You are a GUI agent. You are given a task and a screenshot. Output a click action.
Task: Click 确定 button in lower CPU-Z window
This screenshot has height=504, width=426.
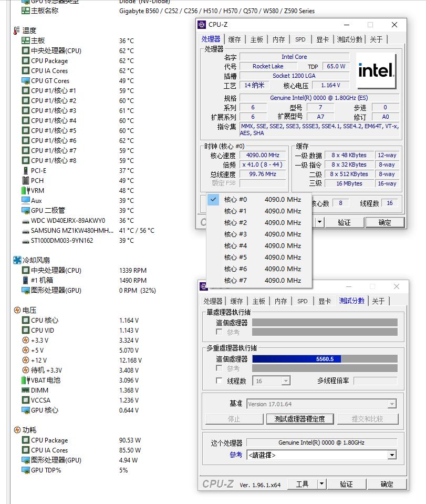coord(387,484)
